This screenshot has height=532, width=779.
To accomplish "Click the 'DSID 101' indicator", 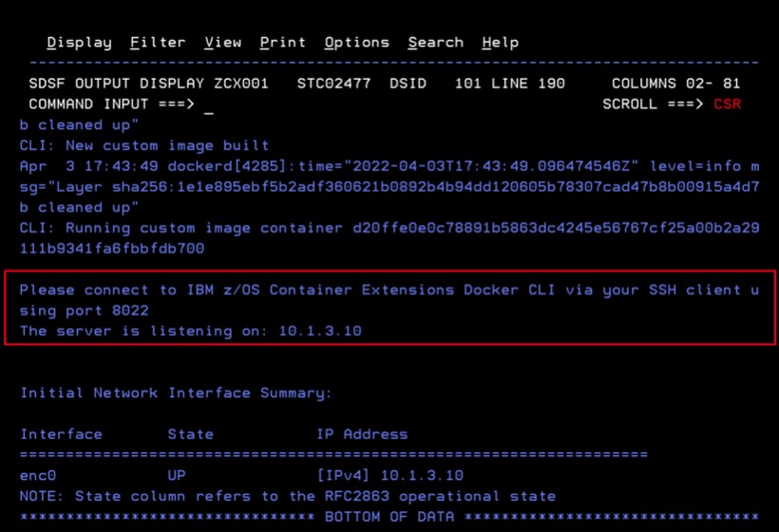I will [x=435, y=84].
